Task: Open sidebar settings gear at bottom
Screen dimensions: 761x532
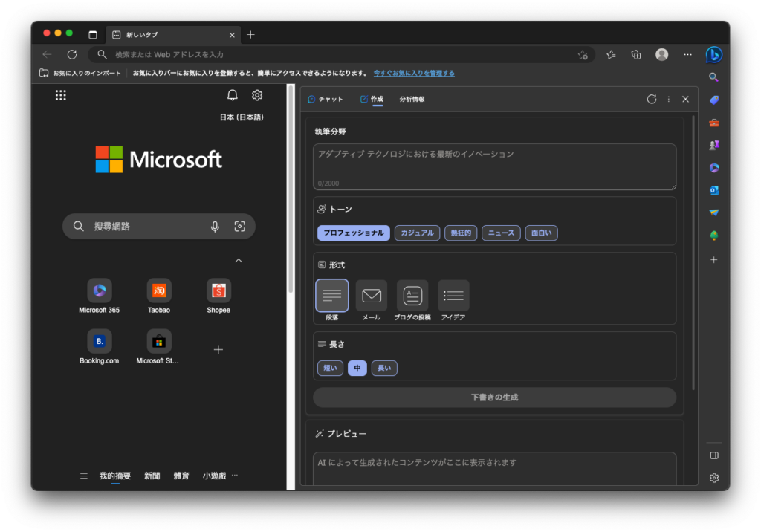Action: pos(714,478)
